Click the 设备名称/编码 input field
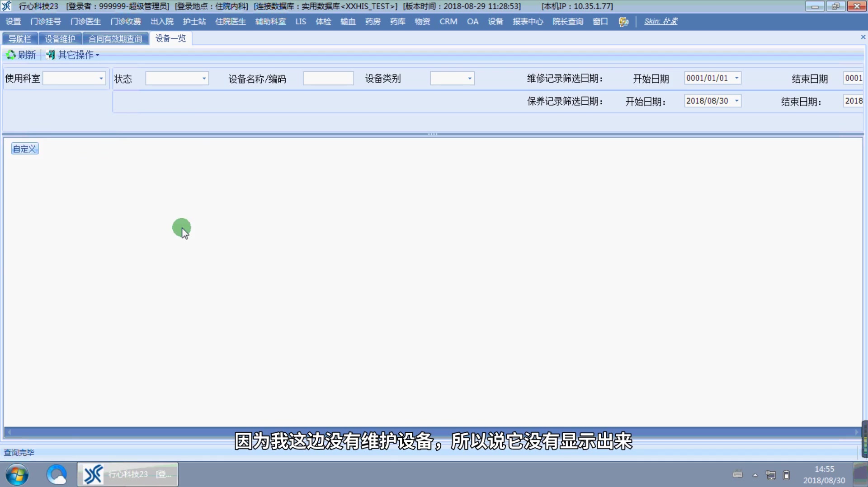 coord(328,78)
